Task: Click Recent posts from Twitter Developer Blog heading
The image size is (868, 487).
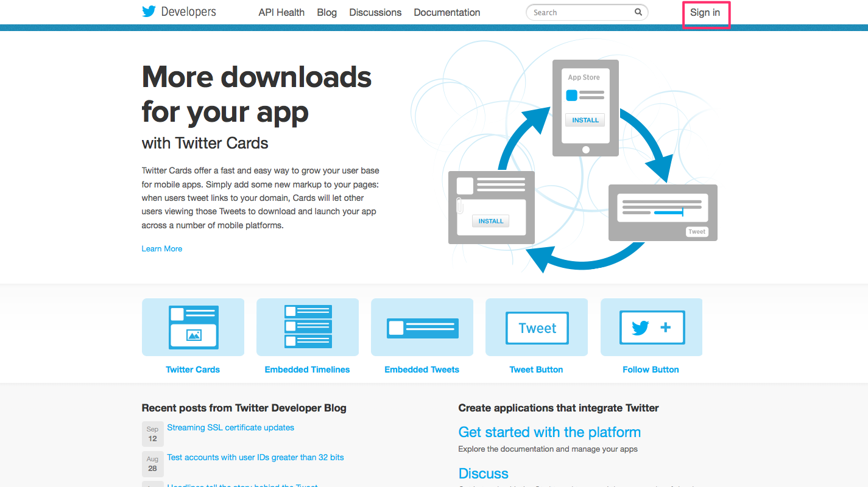Action: pyautogui.click(x=244, y=408)
